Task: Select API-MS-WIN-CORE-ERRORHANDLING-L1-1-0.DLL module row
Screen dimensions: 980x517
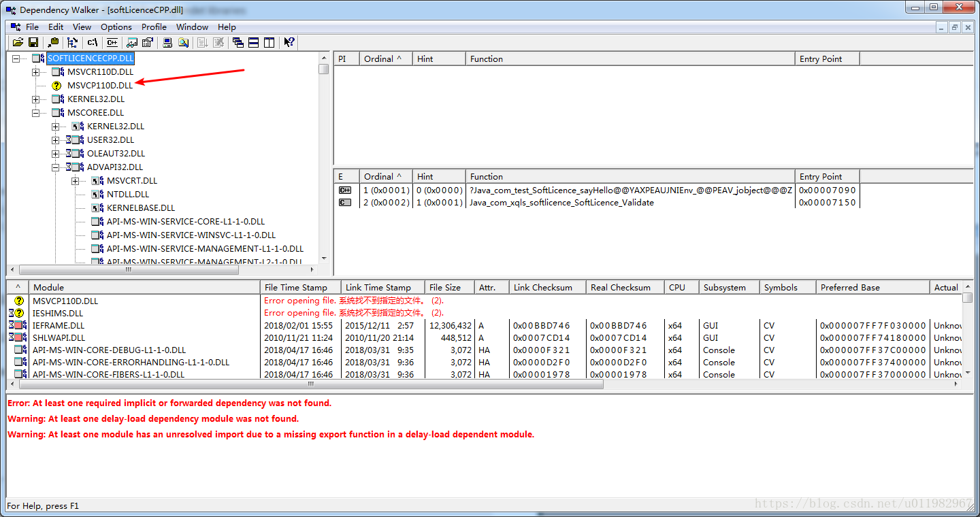Action: 485,363
